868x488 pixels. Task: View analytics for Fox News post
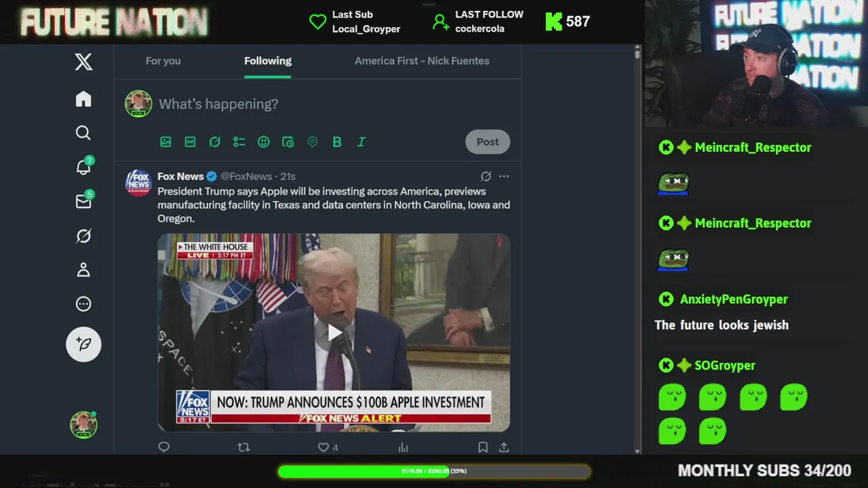(403, 447)
